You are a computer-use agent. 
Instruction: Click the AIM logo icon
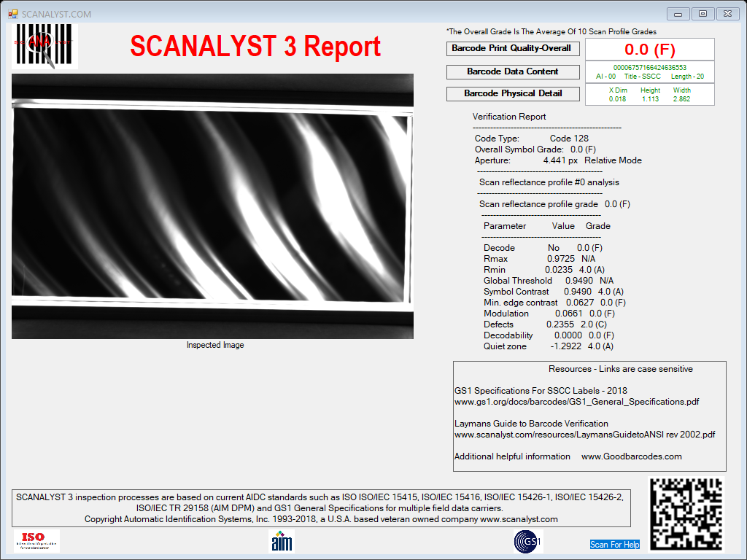[x=282, y=542]
